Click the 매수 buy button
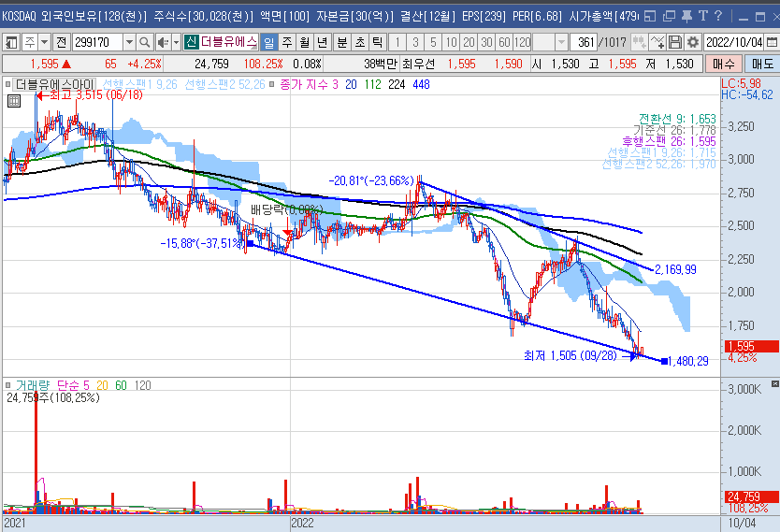Viewport: 780px width, 532px height. click(x=723, y=65)
